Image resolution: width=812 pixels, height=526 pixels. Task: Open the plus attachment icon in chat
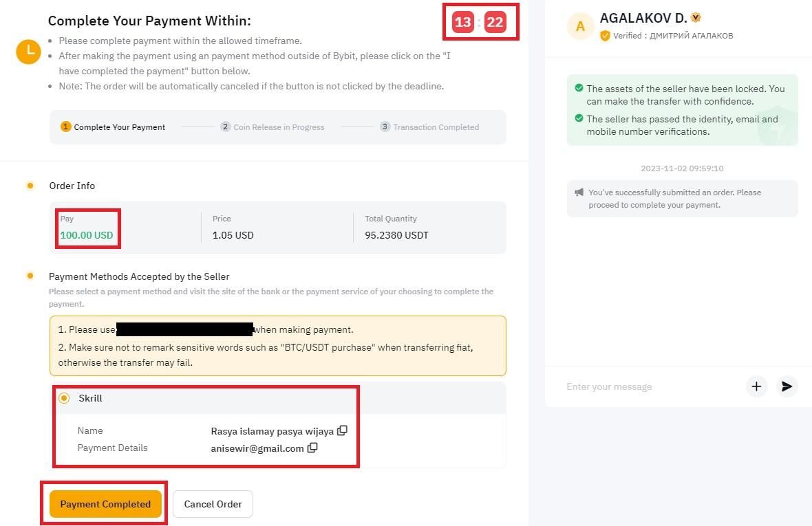[x=756, y=386]
